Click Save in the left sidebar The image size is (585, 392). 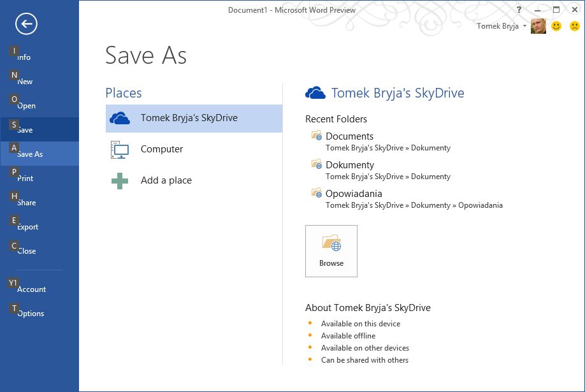tap(39, 129)
